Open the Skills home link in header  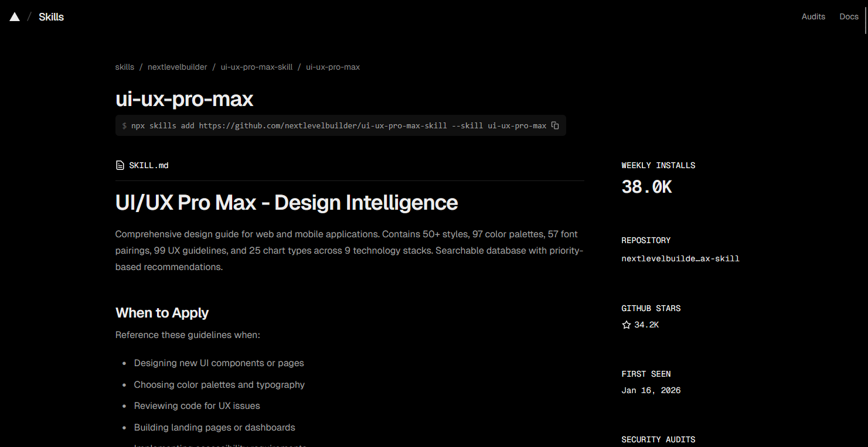[x=51, y=17]
